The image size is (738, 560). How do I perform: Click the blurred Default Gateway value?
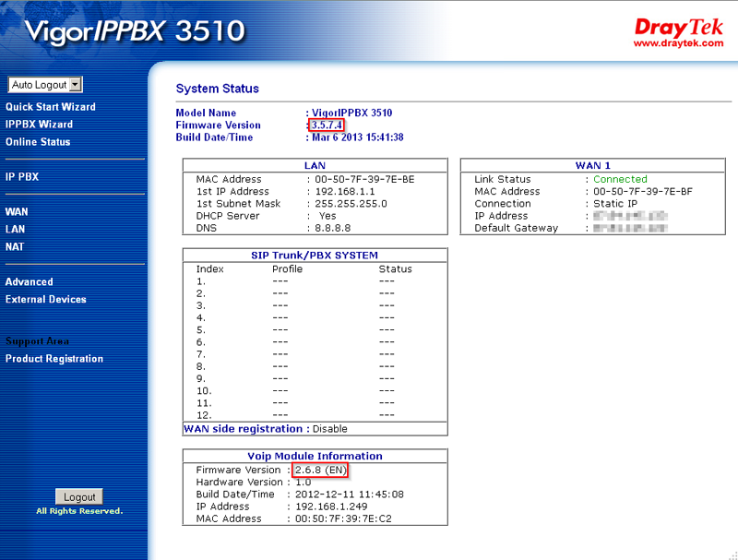click(x=630, y=228)
